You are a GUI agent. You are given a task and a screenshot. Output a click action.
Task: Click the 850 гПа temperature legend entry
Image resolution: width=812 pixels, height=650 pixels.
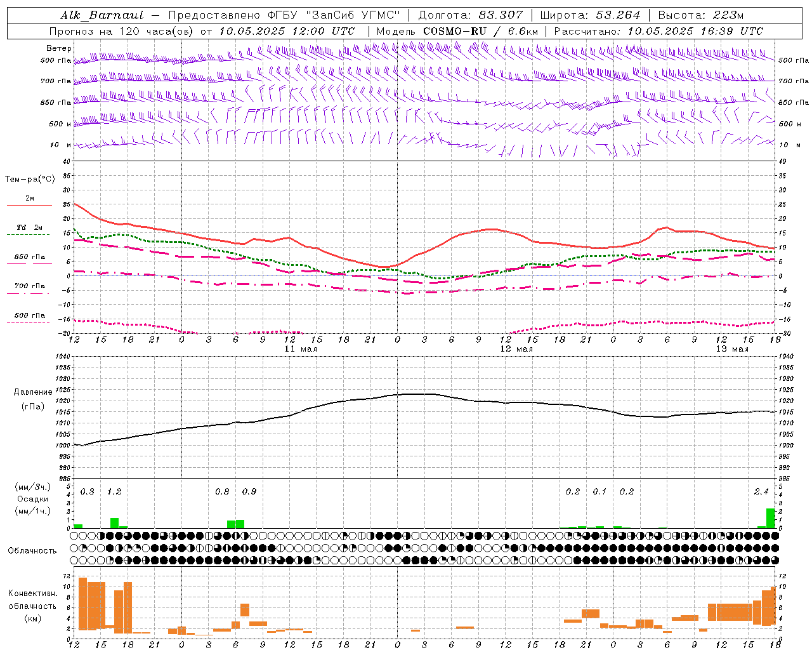tap(30, 257)
